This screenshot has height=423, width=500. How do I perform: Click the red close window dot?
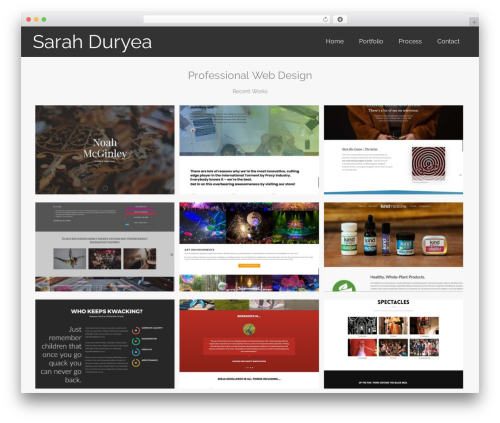[29, 19]
